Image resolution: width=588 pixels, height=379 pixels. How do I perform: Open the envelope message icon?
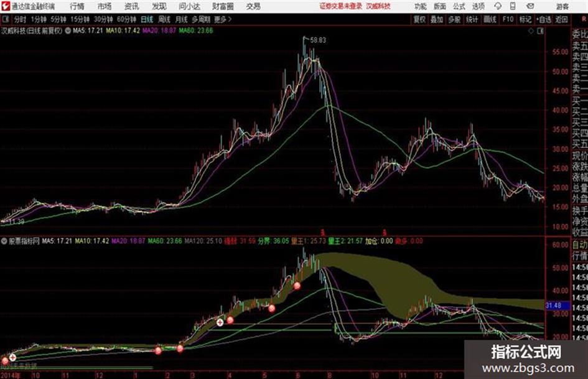pos(530,6)
